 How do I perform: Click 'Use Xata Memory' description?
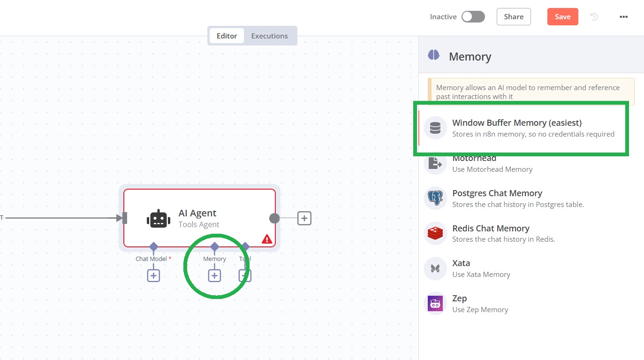(481, 275)
